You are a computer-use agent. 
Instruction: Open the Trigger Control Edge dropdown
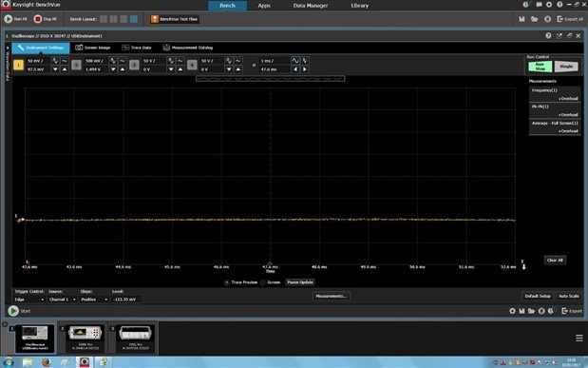(29, 300)
